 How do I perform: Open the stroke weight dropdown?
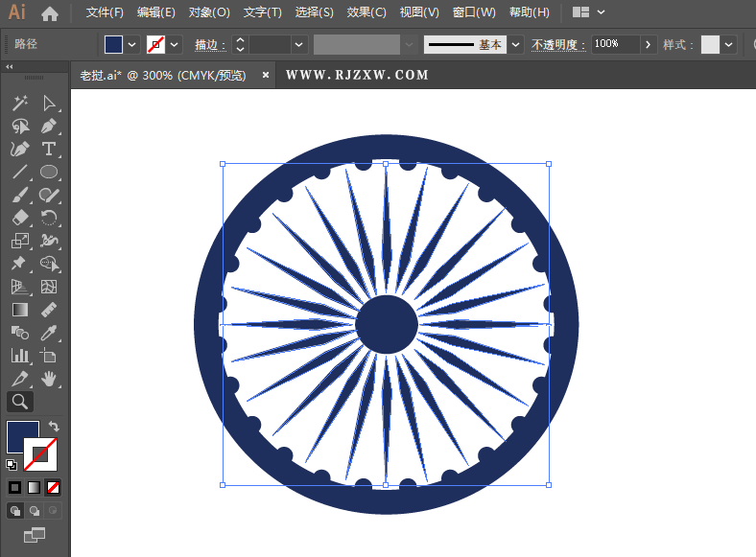tap(299, 44)
